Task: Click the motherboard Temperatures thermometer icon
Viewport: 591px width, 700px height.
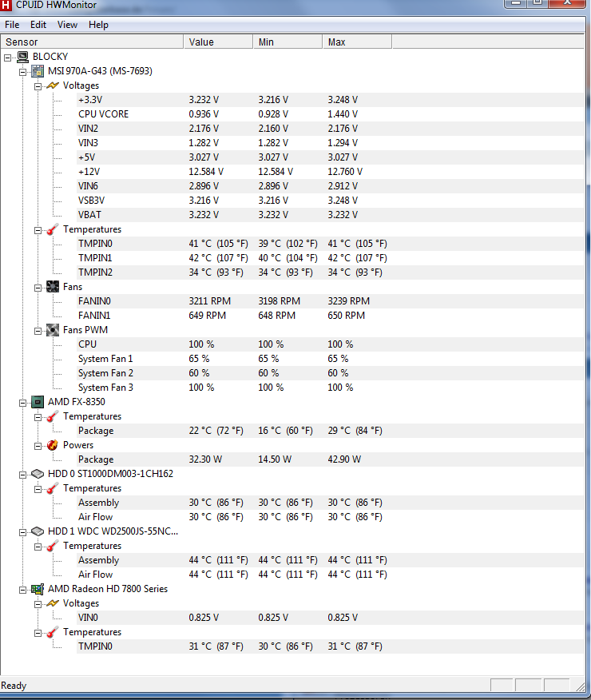Action: point(53,229)
